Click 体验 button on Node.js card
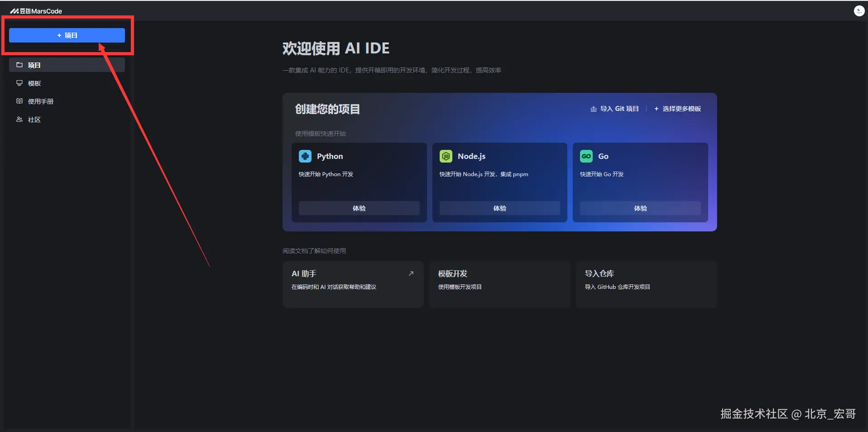This screenshot has width=868, height=432. point(500,208)
